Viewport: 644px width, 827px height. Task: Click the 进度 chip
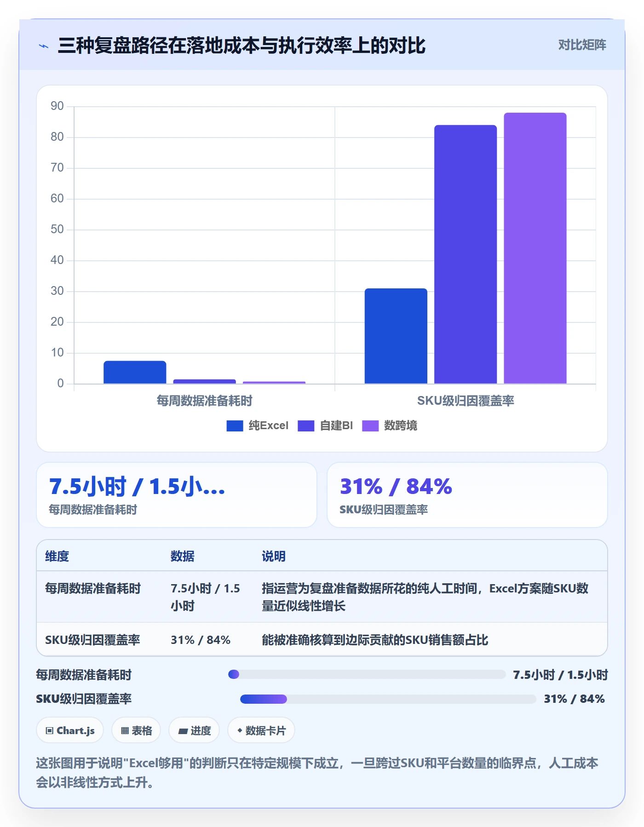[194, 730]
